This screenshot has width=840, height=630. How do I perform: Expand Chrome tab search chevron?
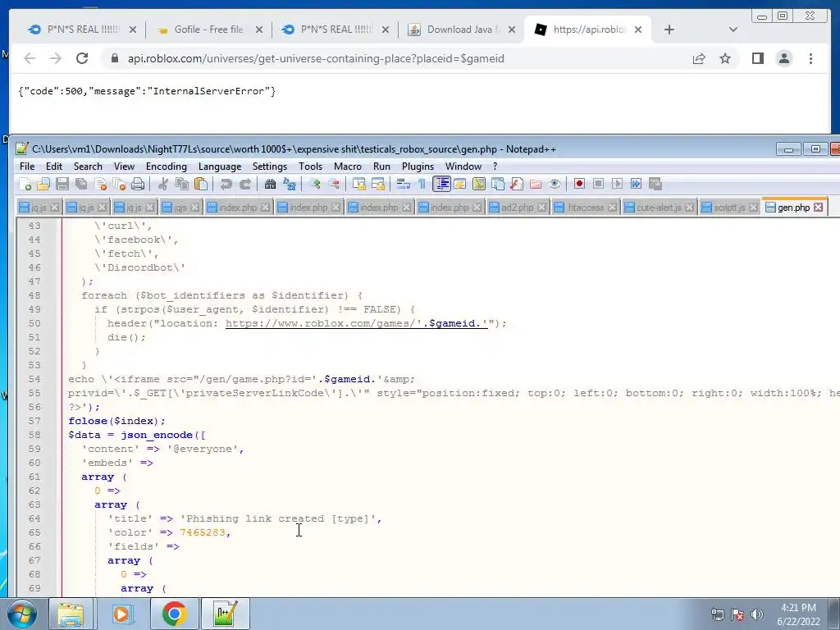click(x=733, y=30)
